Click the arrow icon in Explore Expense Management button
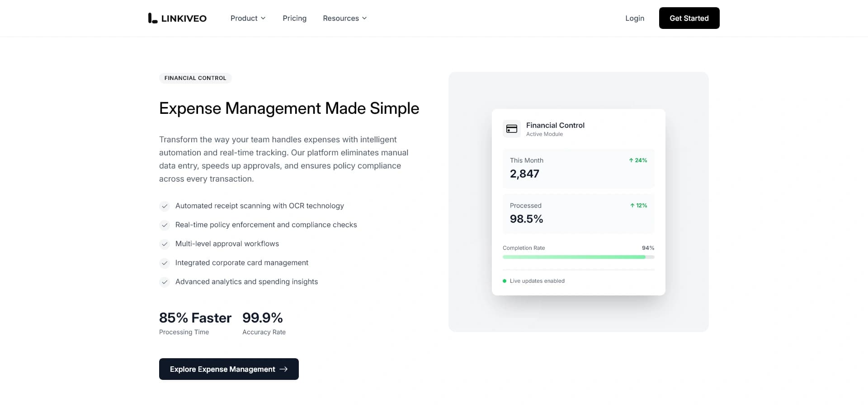This screenshot has width=868, height=407. 283,369
